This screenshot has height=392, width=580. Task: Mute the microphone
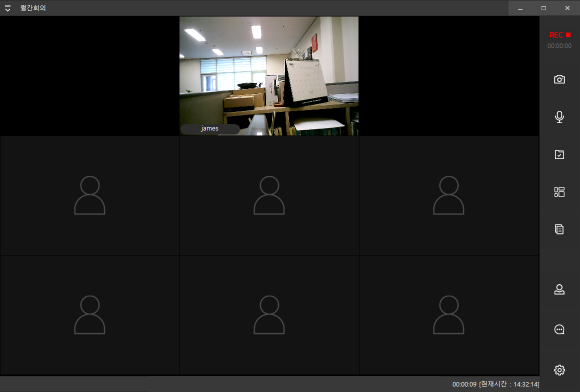[559, 117]
